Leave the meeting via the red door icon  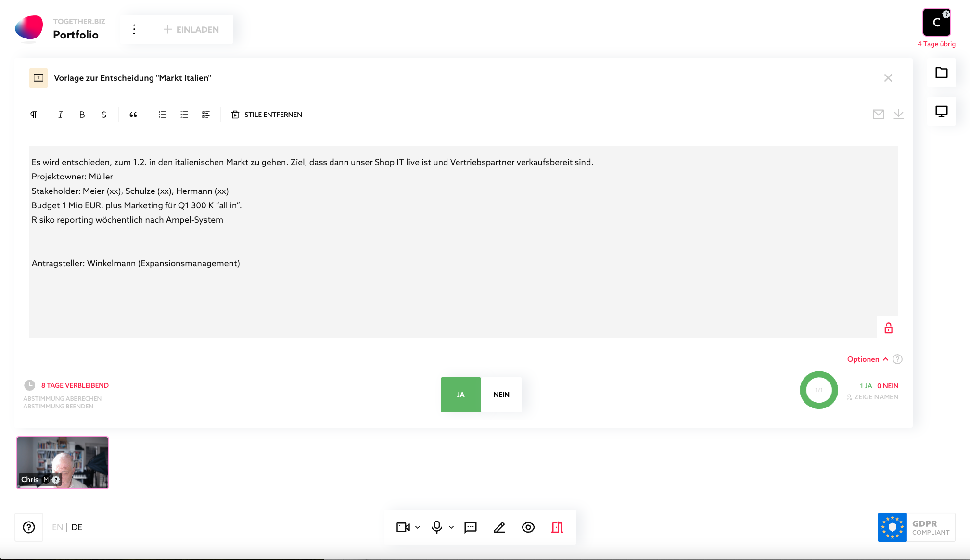click(x=557, y=527)
